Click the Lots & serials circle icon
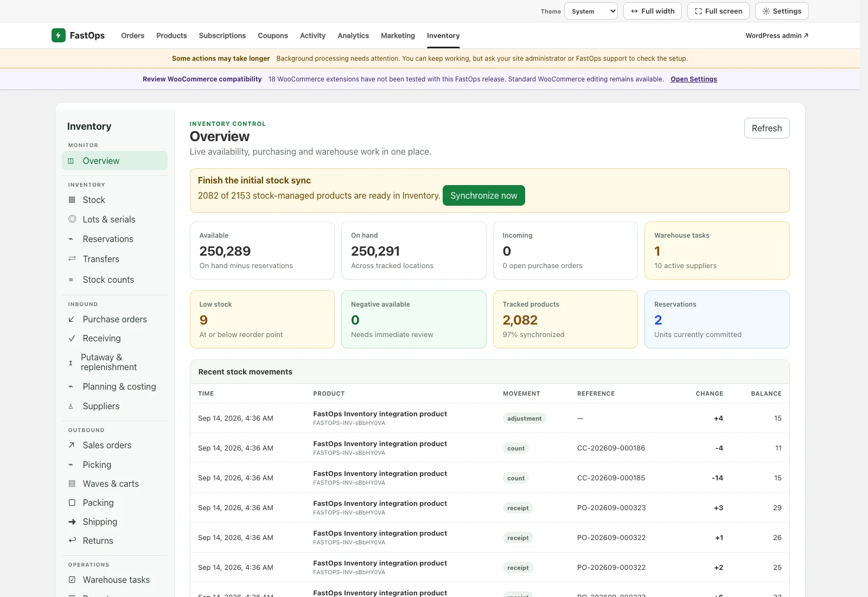Screen dimensions: 868x597 (x=72, y=219)
